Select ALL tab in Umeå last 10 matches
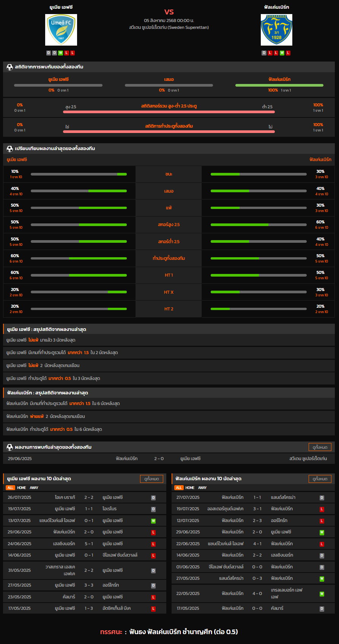Image resolution: width=339 pixels, height=644 pixels. tap(10, 488)
